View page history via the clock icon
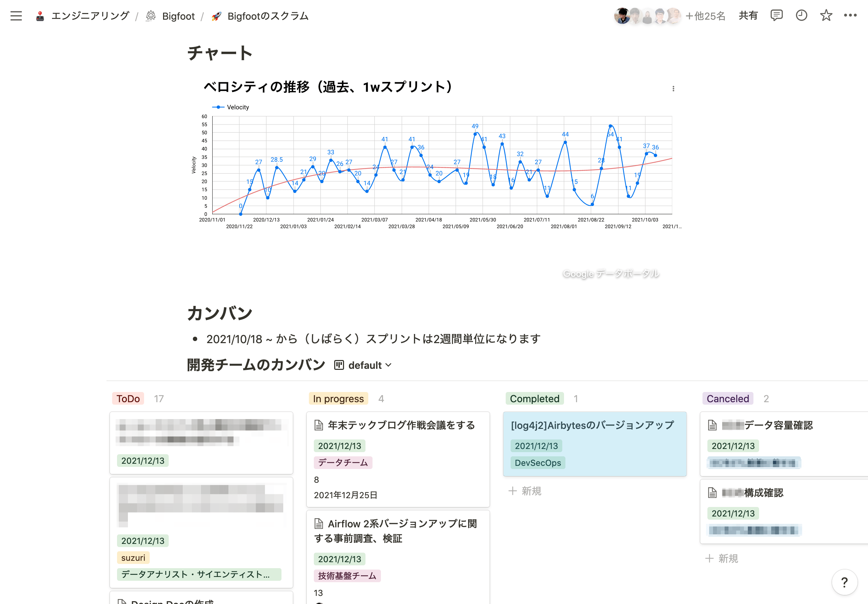This screenshot has height=604, width=868. pos(801,16)
